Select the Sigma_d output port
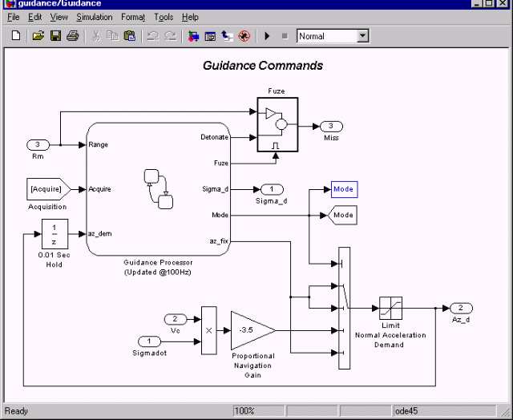 [272, 189]
